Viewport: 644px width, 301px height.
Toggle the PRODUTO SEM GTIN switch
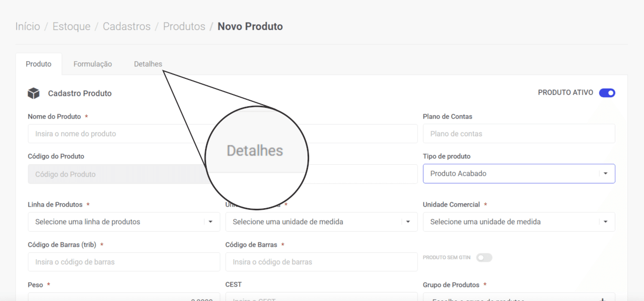pos(484,258)
